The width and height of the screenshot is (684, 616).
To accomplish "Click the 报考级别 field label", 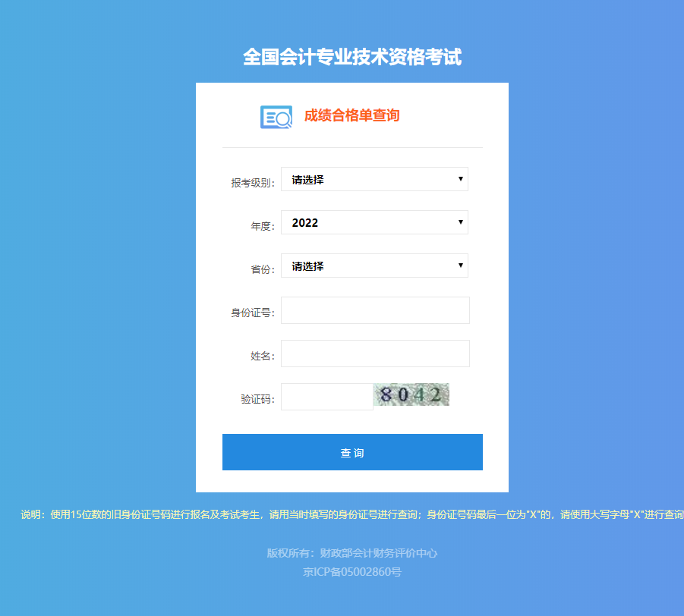I will 251,179.
